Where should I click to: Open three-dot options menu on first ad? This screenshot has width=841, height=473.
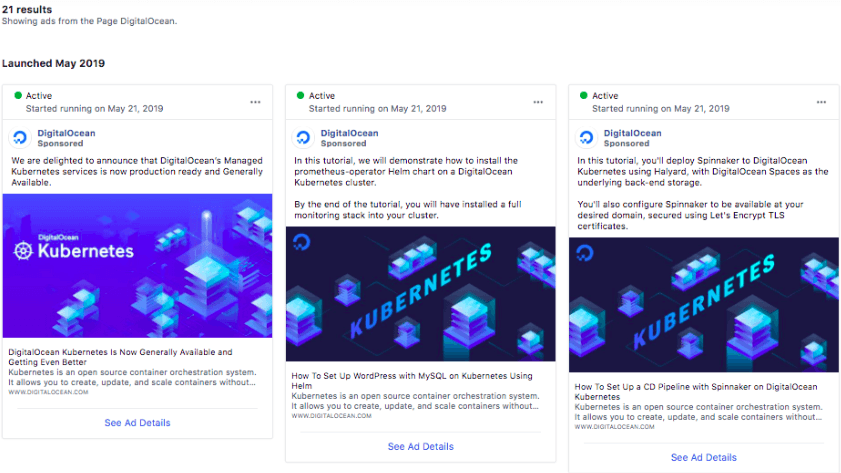[x=257, y=102]
